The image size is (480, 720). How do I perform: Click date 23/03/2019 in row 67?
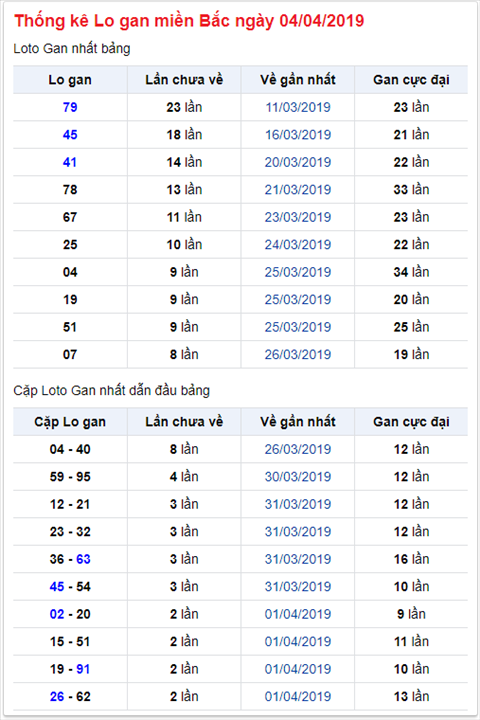(x=298, y=217)
